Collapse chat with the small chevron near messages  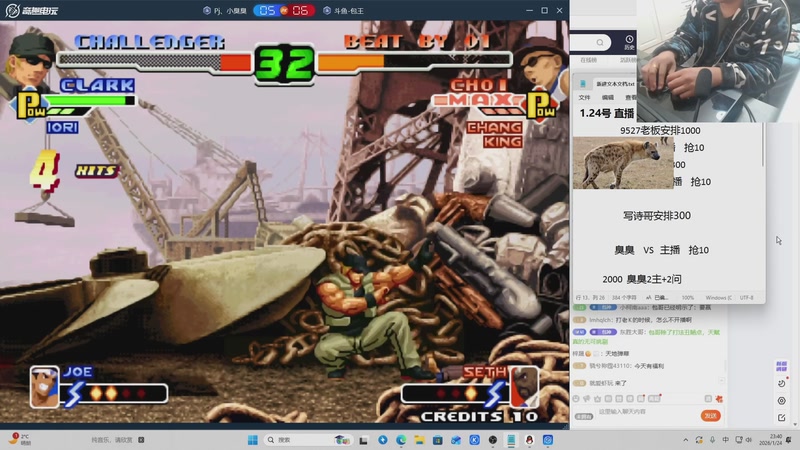(721, 381)
